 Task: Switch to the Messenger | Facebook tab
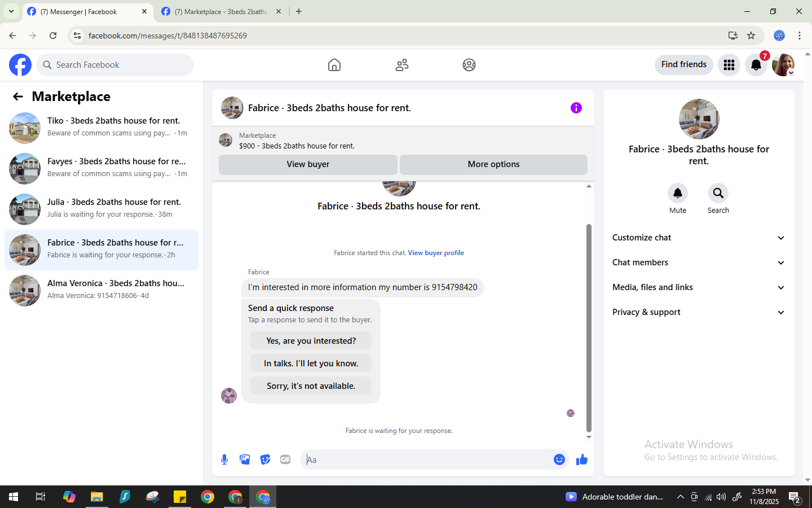(x=87, y=11)
